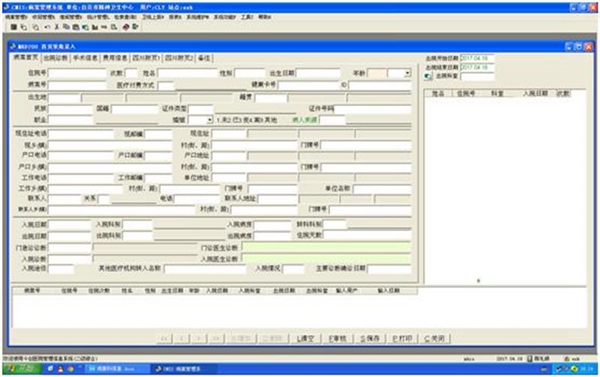This screenshot has width=600, height=377.
Task: Click the scissors cut toolbar icon
Action: click(x=57, y=27)
